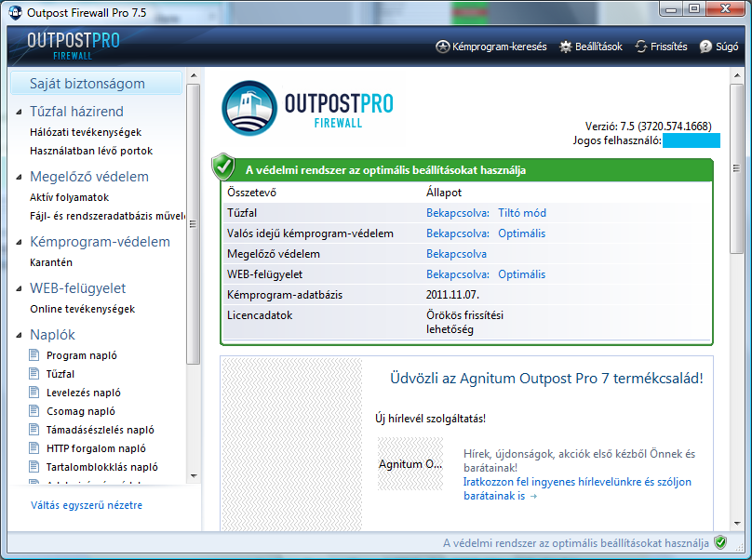Click sidebar scrollbar down arrow
This screenshot has height=560, width=752.
coord(194,475)
